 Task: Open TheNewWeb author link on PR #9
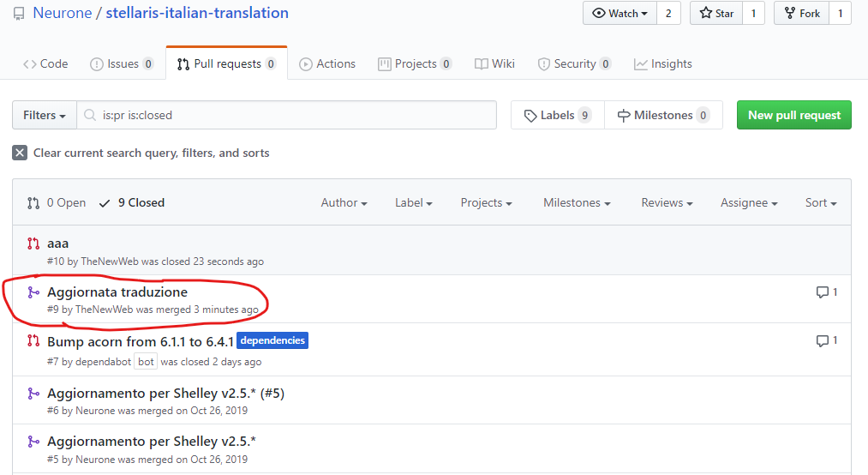tap(104, 310)
